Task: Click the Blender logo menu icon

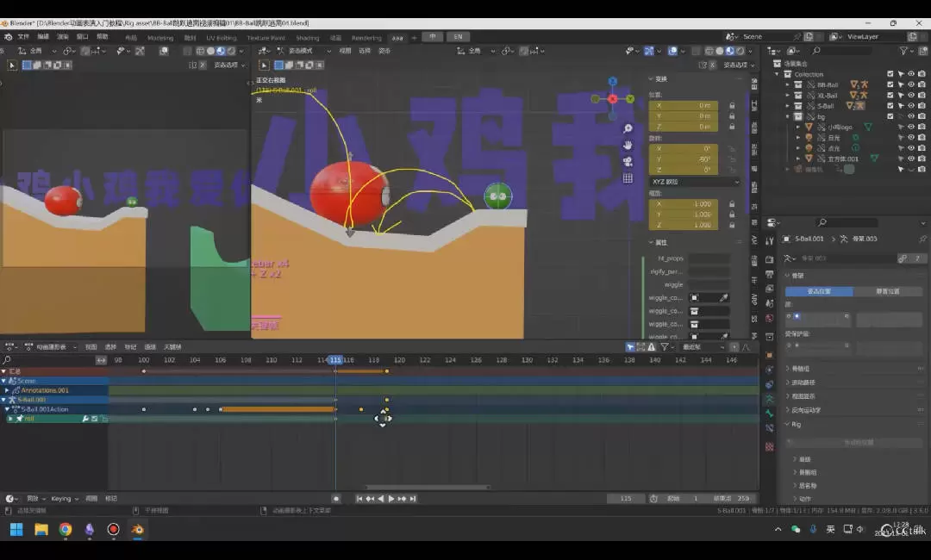Action: coord(9,37)
